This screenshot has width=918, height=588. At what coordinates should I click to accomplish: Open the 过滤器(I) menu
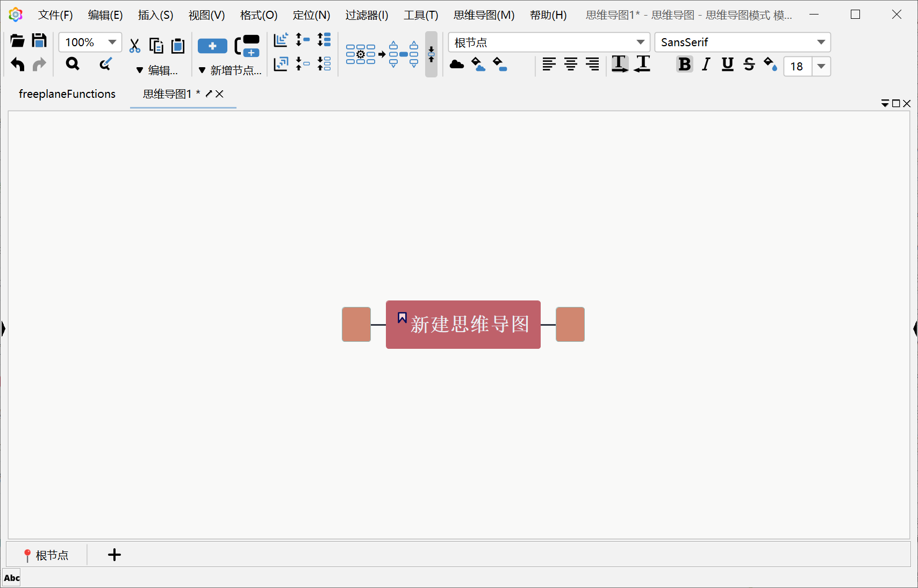point(367,15)
